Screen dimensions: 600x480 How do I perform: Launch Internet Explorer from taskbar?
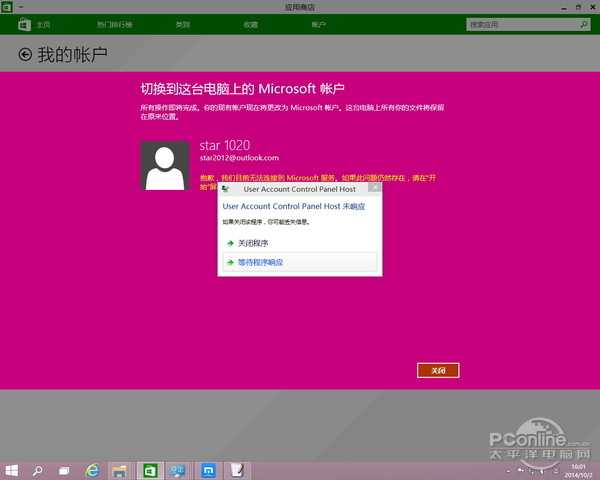pos(92,470)
